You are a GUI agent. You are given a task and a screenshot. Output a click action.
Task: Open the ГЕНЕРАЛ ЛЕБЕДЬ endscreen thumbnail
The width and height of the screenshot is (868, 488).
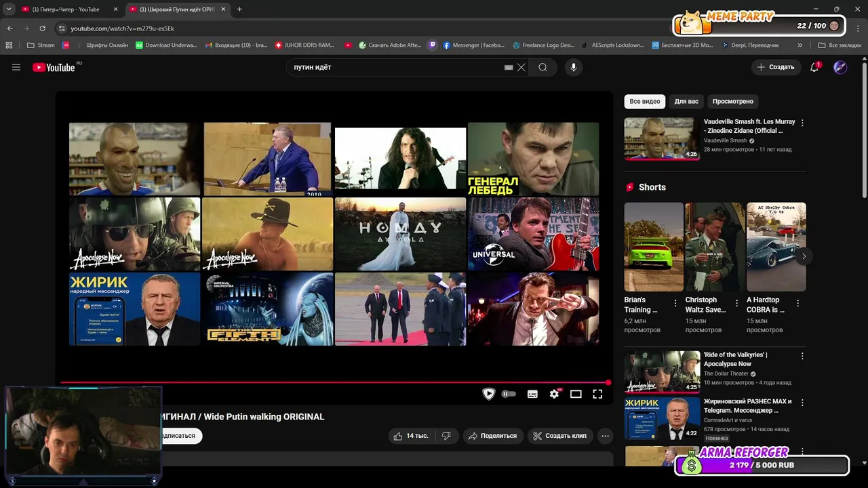(x=534, y=159)
